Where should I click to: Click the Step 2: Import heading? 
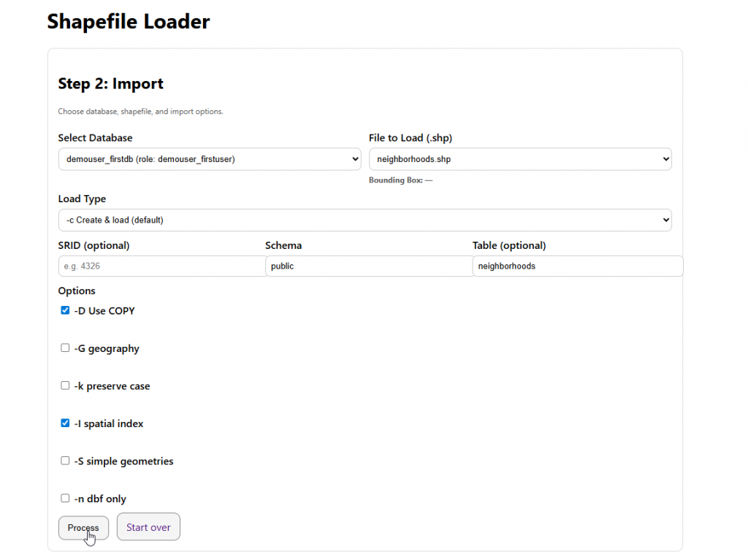tap(111, 83)
